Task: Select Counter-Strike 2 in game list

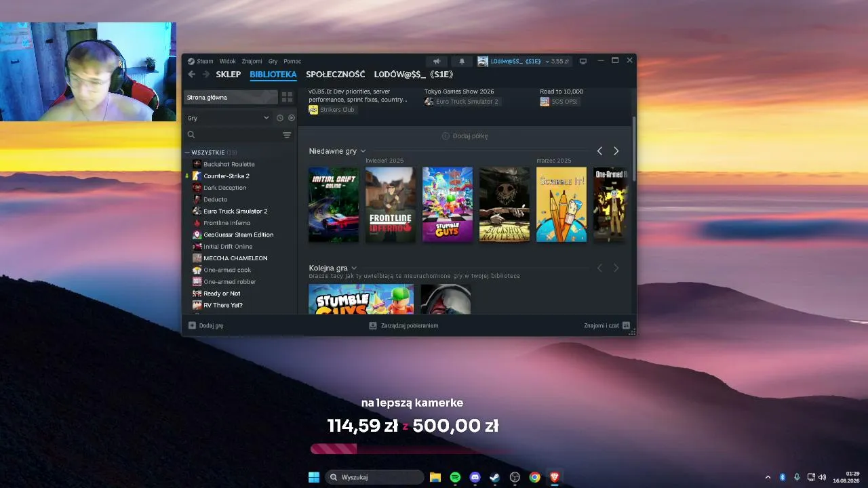Action: click(226, 176)
